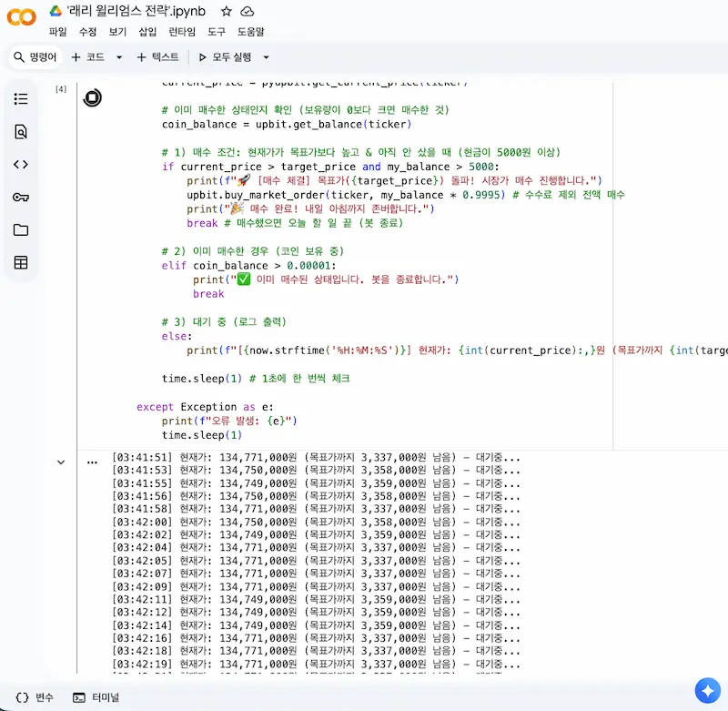Viewport: 728px width, 711px height.
Task: Open the 코드 dropdown arrow
Action: pyautogui.click(x=119, y=57)
